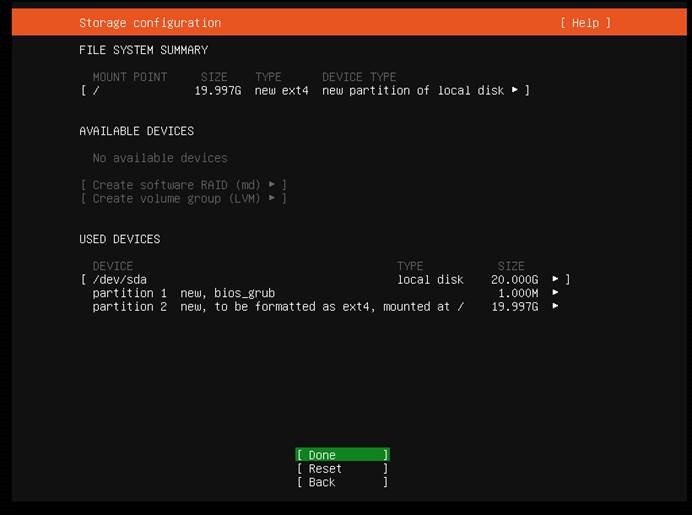Image resolution: width=692 pixels, height=515 pixels.
Task: Open the Help menu
Action: [x=585, y=23]
